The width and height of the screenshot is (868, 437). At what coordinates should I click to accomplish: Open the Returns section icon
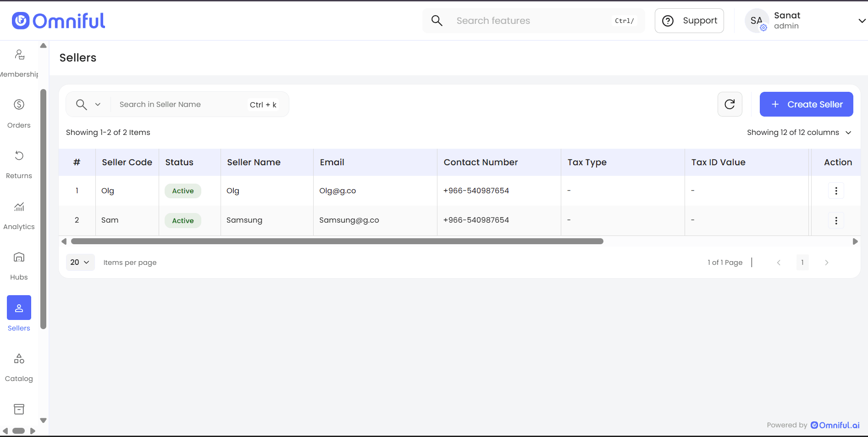point(19,156)
